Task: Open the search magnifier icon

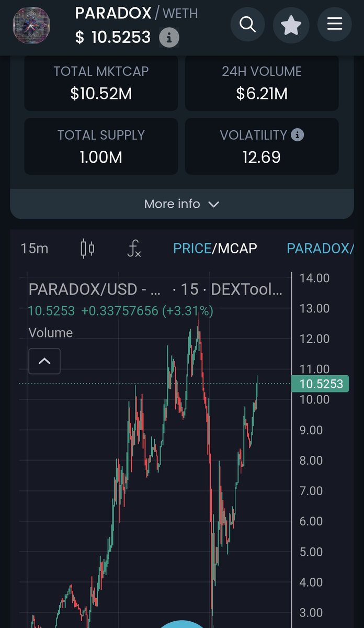Action: 247,24
